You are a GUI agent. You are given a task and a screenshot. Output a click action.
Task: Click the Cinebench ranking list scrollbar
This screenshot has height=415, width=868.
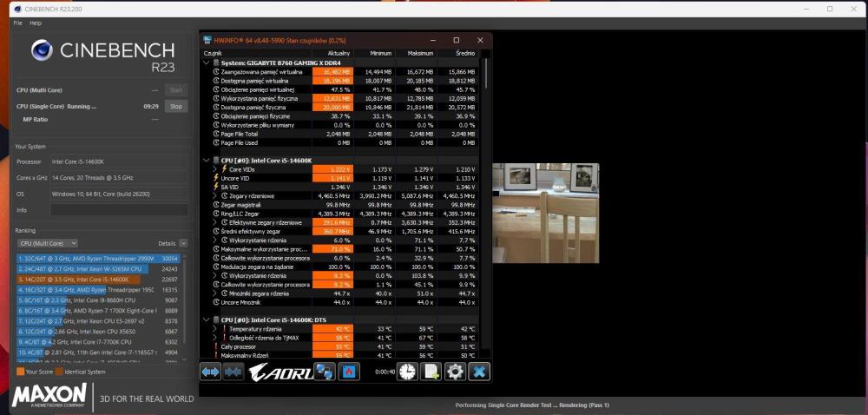185,307
